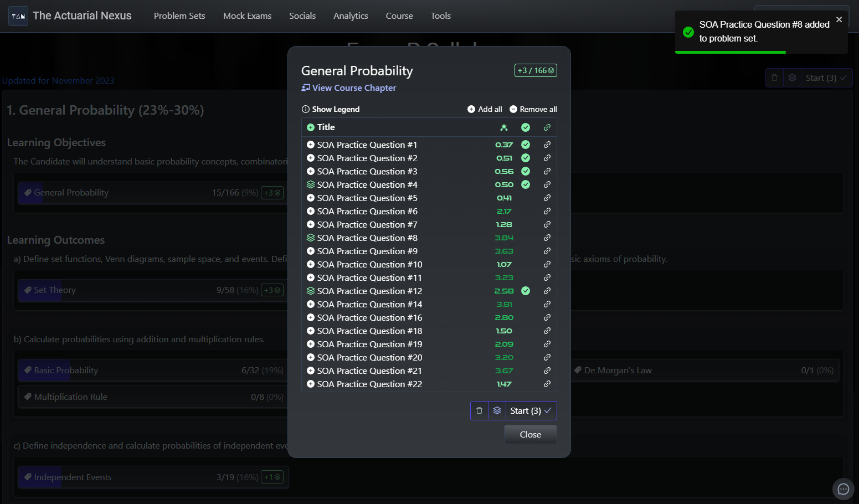Add SOA Practice Question #1 to problem set
Screen dimensions: 859x504
[x=311, y=145]
